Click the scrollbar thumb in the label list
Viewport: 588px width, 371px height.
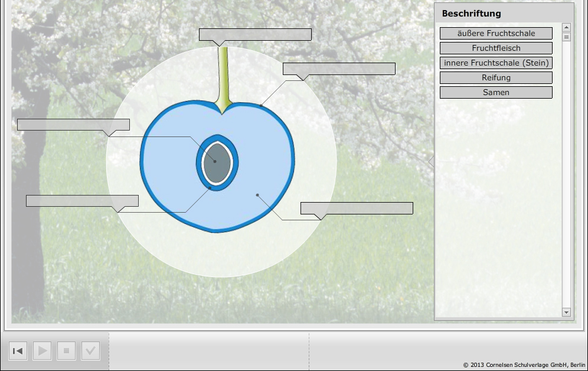[x=567, y=37]
